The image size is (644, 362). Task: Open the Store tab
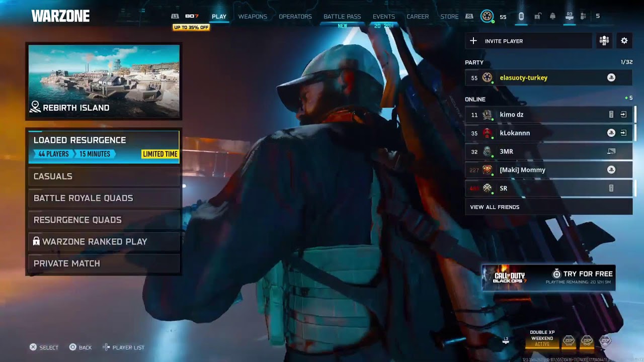[449, 17]
